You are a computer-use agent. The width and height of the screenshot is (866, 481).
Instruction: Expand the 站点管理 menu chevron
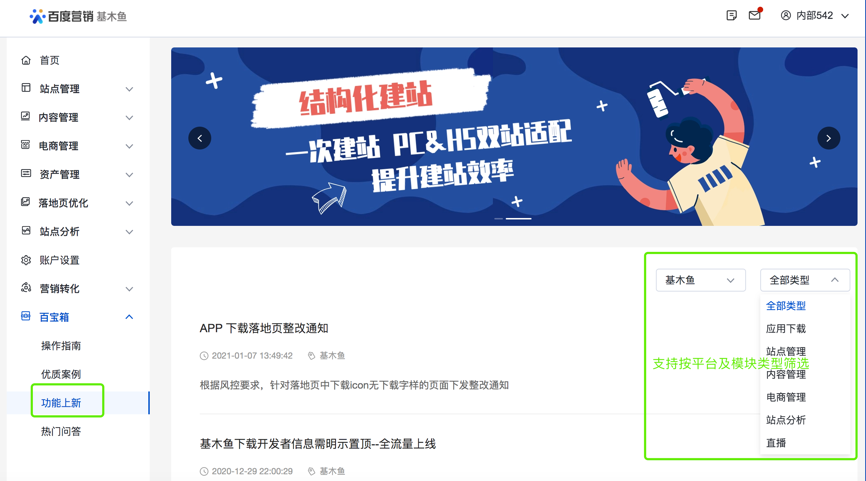point(129,89)
